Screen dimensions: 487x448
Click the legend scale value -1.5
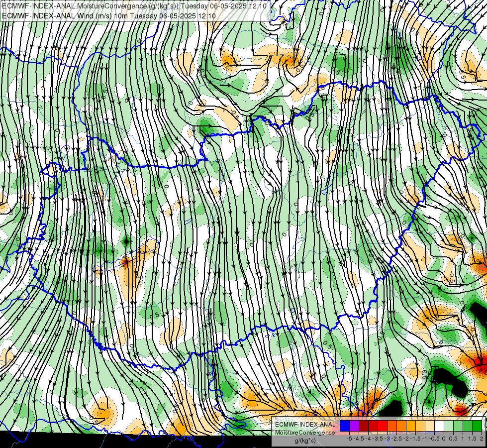point(415,439)
